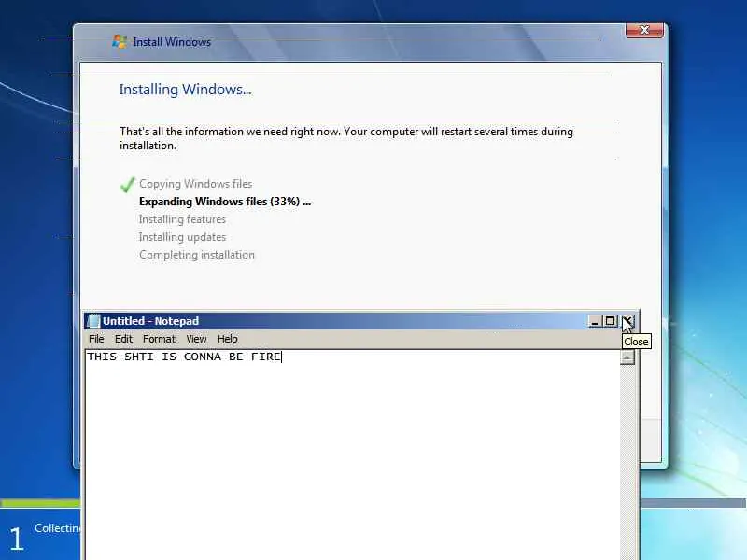The width and height of the screenshot is (747, 560).
Task: Open the Format menu in Notepad
Action: click(x=159, y=339)
